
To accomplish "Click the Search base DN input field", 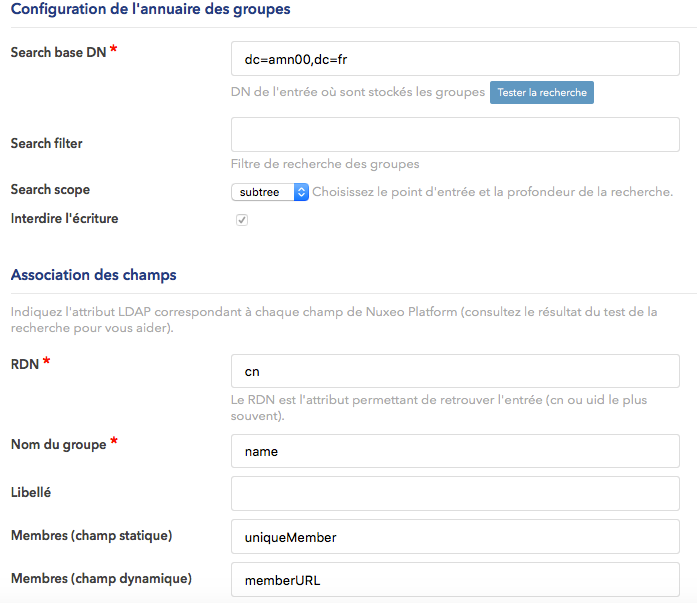I will click(x=455, y=59).
